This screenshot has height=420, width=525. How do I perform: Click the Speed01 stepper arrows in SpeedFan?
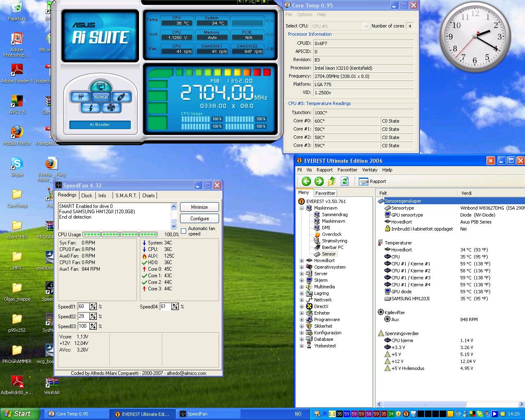coord(93,306)
